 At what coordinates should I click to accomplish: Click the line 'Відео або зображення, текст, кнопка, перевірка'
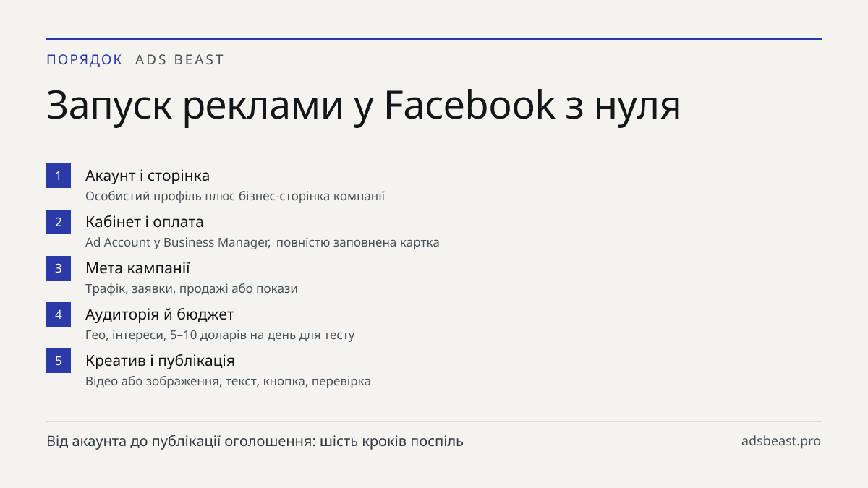tap(228, 381)
